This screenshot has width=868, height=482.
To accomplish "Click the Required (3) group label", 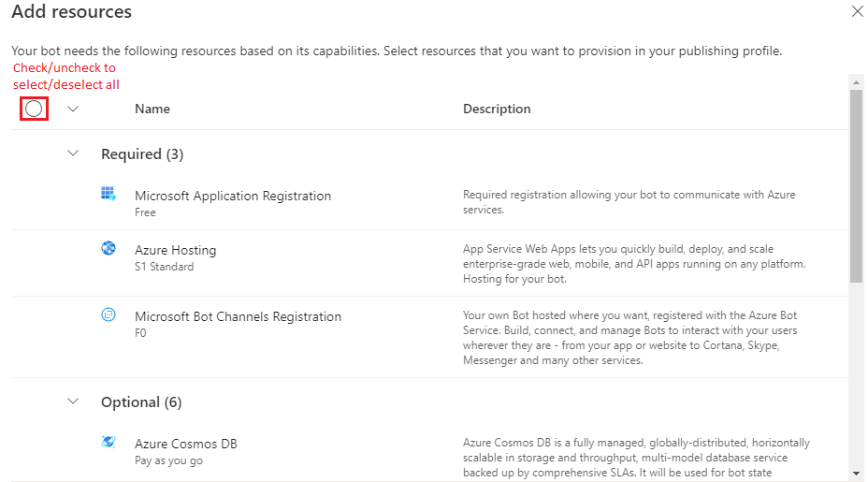I will [x=142, y=153].
